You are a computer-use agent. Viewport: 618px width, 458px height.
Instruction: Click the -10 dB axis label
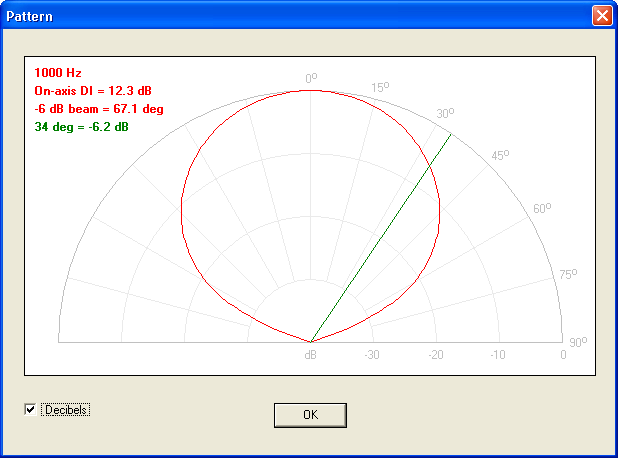pyautogui.click(x=498, y=355)
